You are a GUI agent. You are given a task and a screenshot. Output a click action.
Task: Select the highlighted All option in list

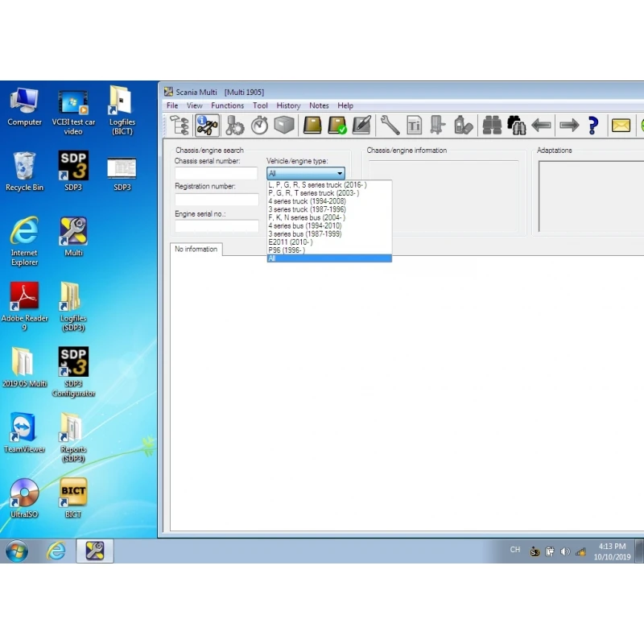click(x=329, y=258)
